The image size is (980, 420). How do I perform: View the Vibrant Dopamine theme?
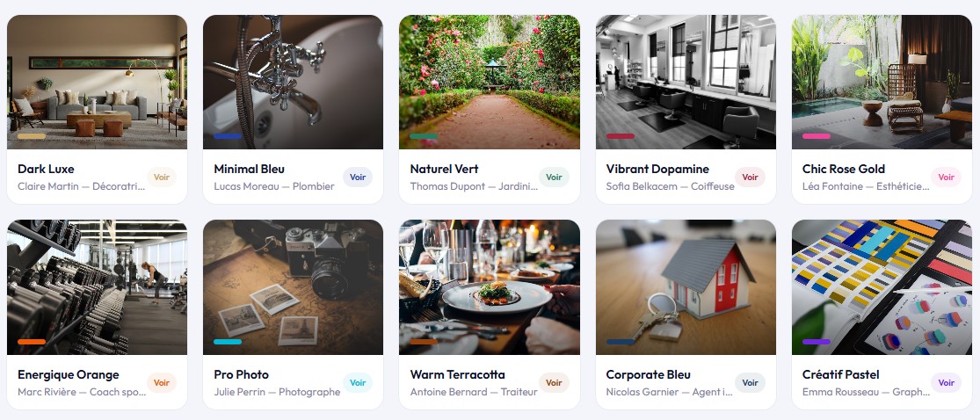pyautogui.click(x=750, y=177)
